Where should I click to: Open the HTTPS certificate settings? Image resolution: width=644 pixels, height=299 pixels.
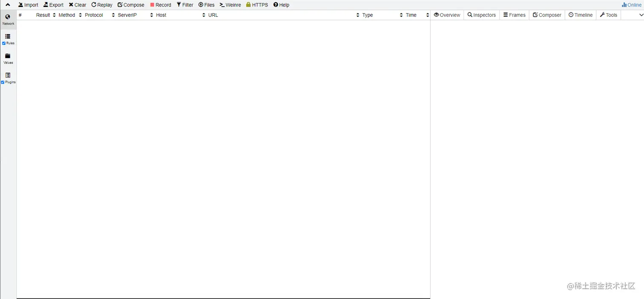click(257, 5)
